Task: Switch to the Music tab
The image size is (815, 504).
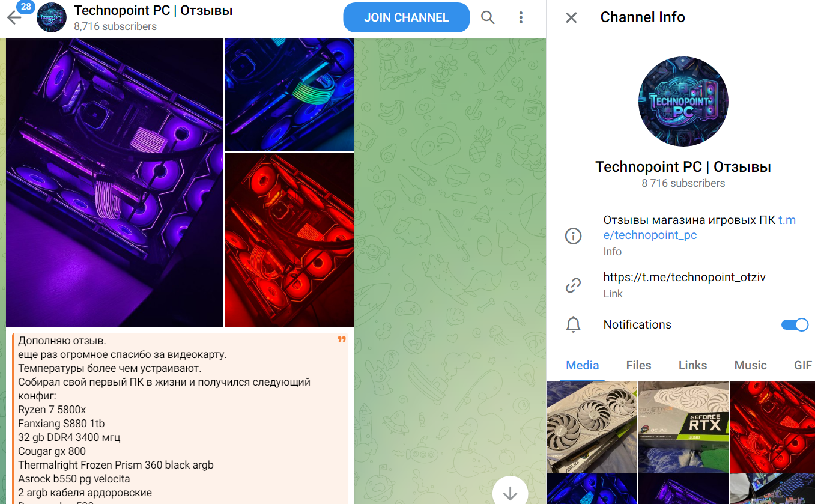Action: click(x=750, y=365)
